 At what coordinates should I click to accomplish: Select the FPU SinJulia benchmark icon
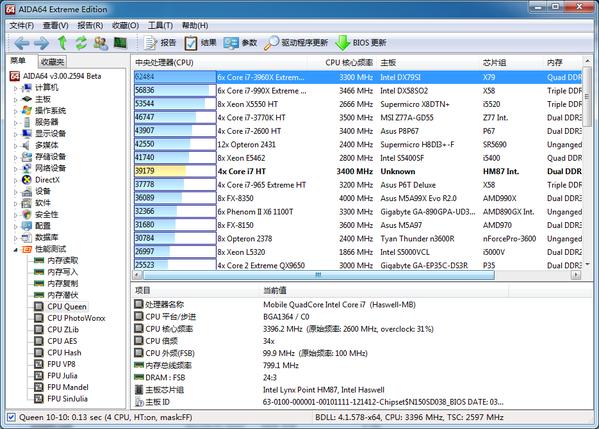[x=39, y=398]
